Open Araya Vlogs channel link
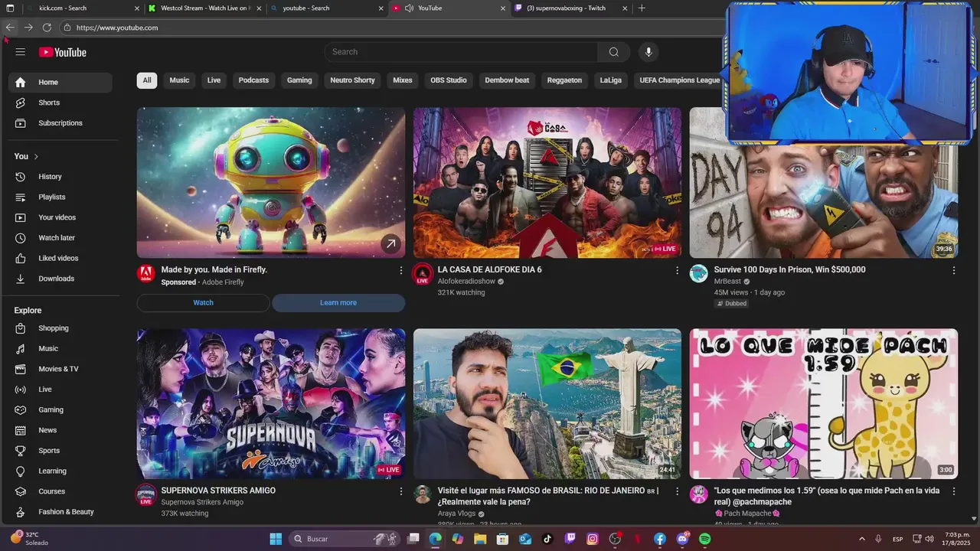The height and width of the screenshot is (551, 980). [456, 514]
